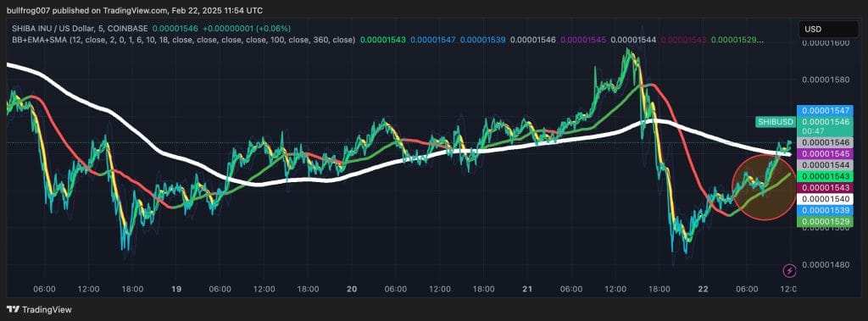Click the purple 0.00001545 price axis label
This screenshot has height=321, width=868.
tap(826, 153)
